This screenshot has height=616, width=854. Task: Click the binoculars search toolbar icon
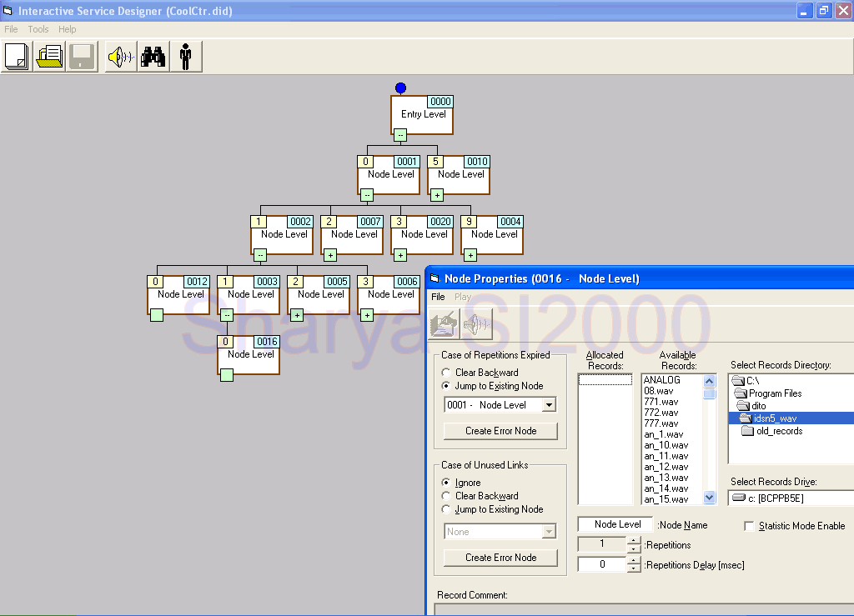tap(153, 57)
